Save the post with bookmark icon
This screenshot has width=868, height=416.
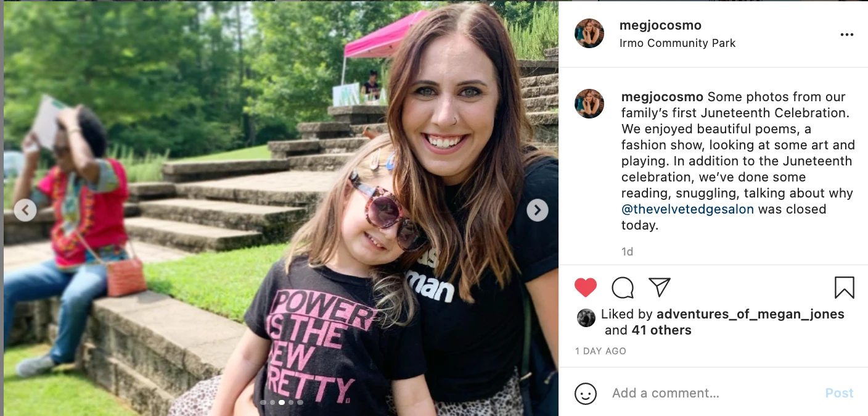pos(844,288)
